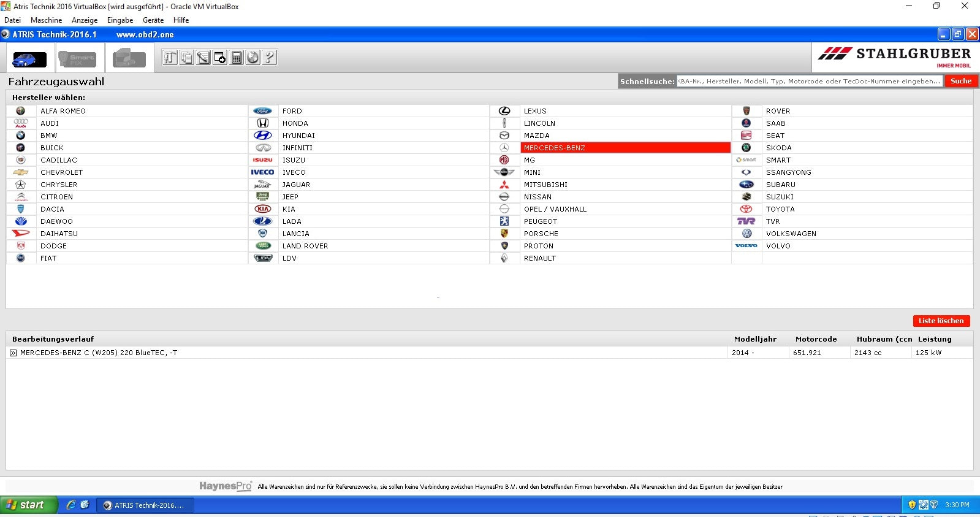Viewport: 980px width, 517px height.
Task: Click the Liste löschen button
Action: 941,321
